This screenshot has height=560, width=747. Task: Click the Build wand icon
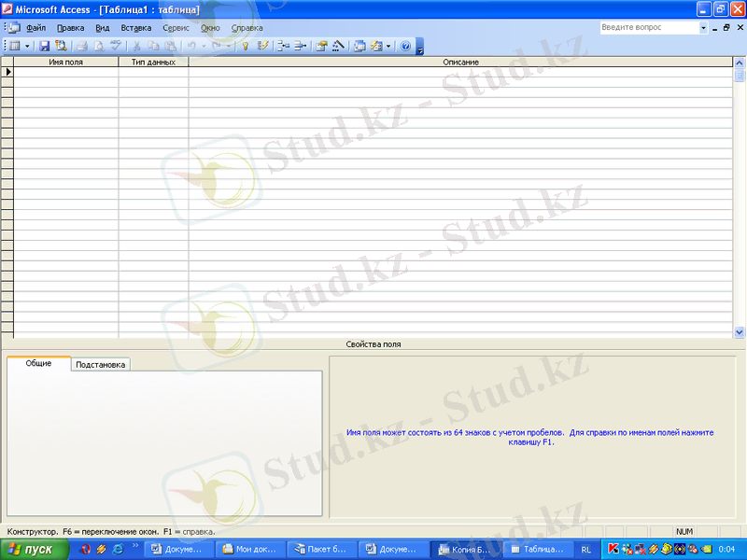338,46
